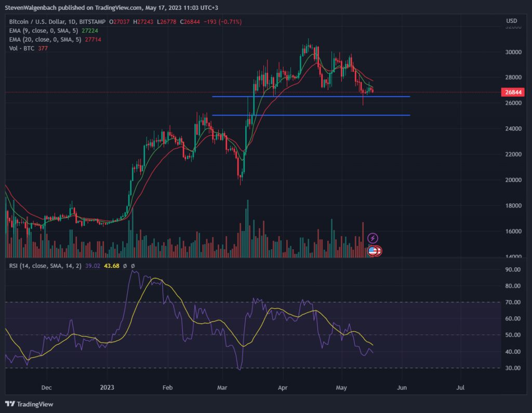Select the lower blue horizontal support line

(311, 115)
